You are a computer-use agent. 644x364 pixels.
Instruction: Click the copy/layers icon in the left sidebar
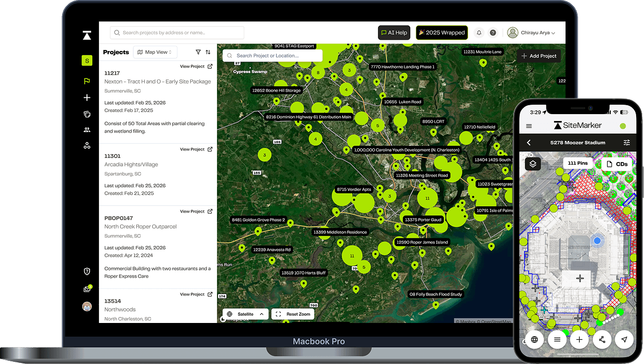pos(87,114)
